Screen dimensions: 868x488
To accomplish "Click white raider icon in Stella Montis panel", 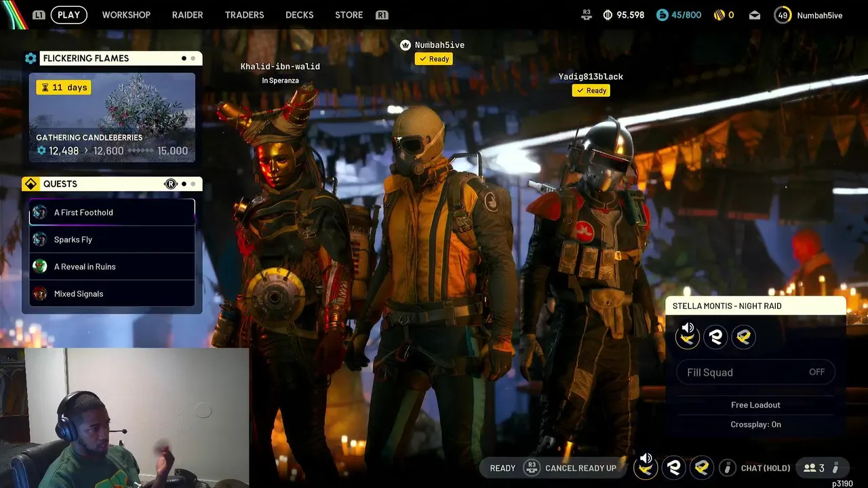I will pos(715,337).
